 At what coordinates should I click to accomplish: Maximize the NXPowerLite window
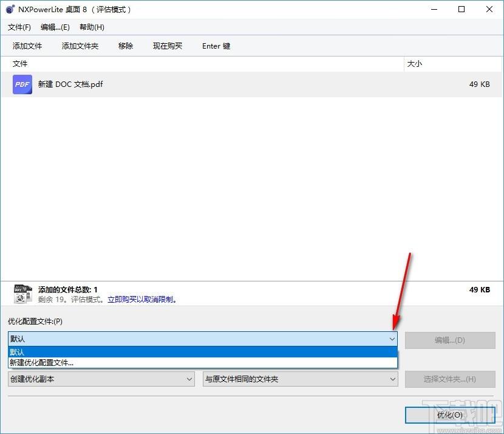point(461,9)
